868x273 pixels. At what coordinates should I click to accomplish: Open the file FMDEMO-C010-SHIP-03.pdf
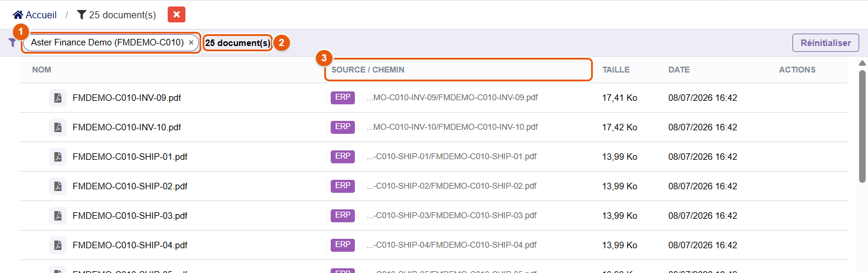coord(130,216)
